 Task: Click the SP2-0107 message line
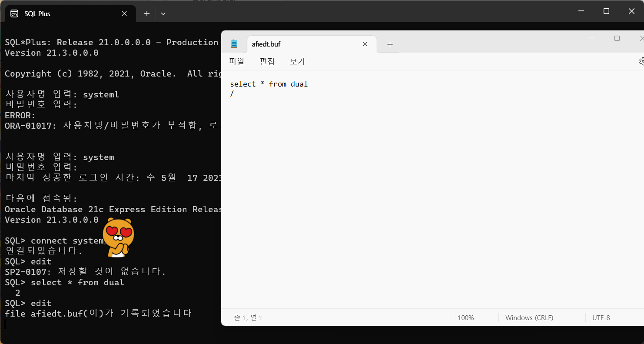(86, 272)
